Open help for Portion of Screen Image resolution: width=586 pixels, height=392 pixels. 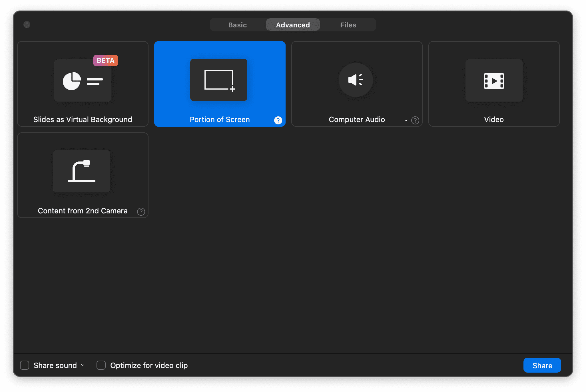278,120
